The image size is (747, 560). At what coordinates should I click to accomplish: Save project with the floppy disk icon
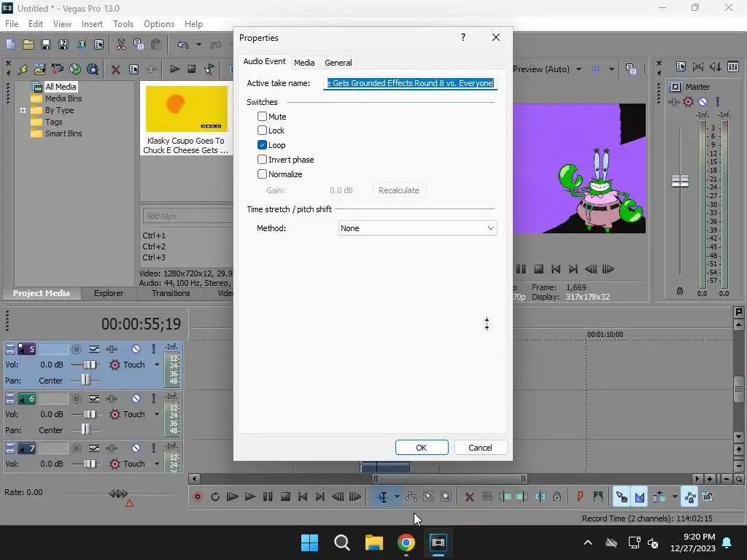click(x=46, y=44)
